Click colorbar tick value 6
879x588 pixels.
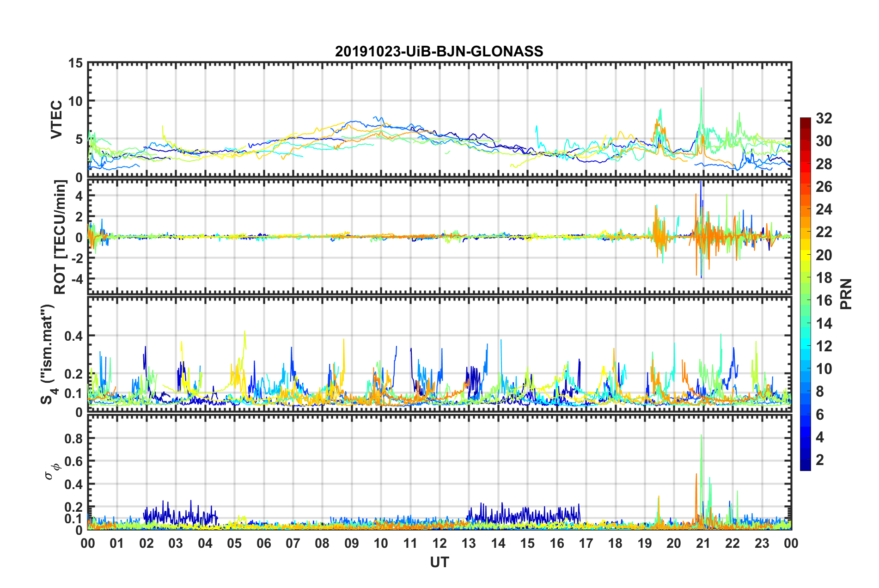click(x=820, y=415)
